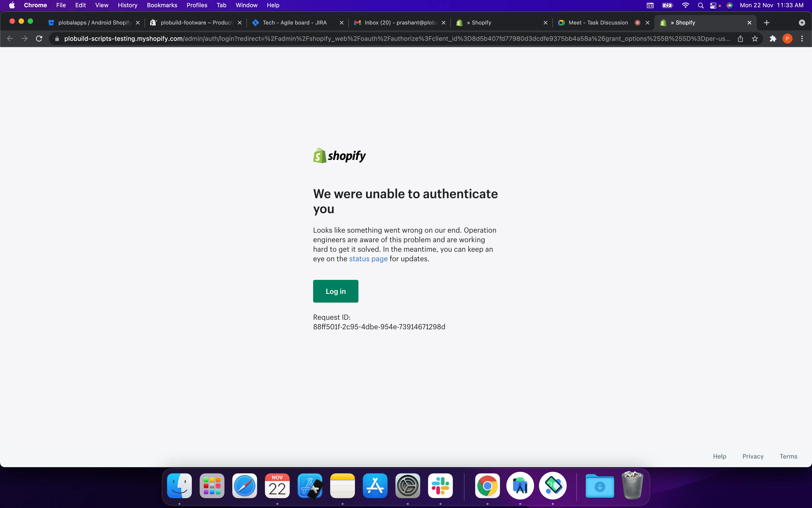This screenshot has width=812, height=508.
Task: Open the Chrome application menu
Action: 35,5
